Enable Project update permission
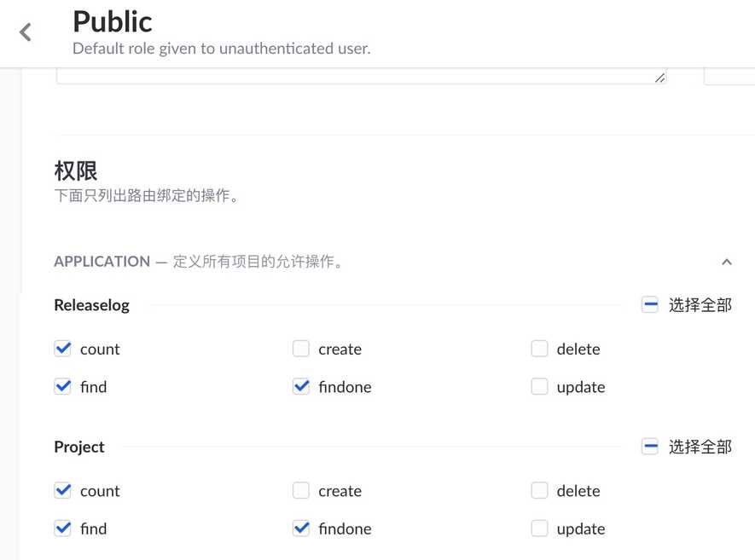The height and width of the screenshot is (560, 755). (x=539, y=528)
